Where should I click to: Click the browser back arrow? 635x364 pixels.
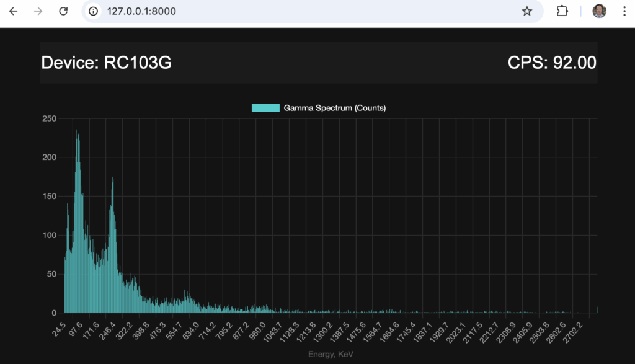[13, 11]
